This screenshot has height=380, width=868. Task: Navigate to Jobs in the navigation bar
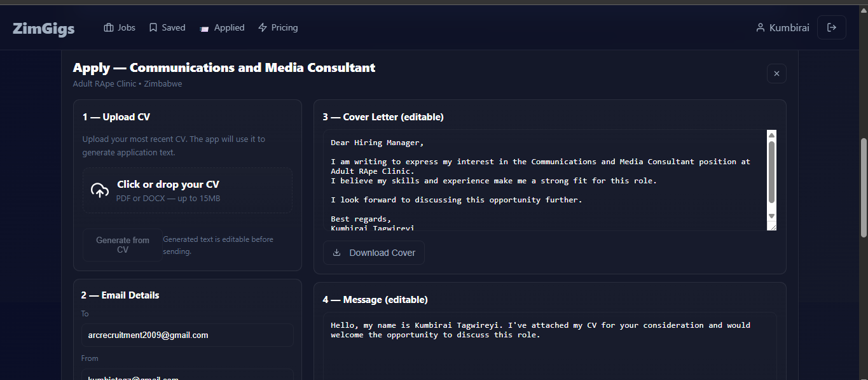126,27
